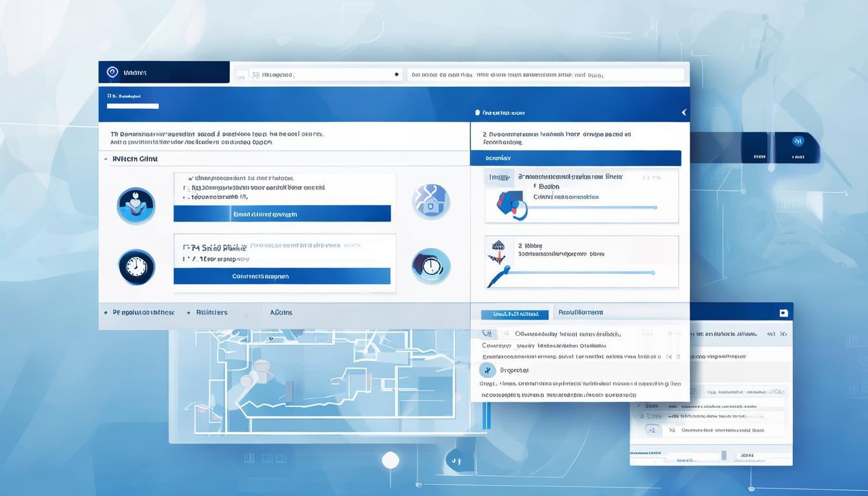Select the first bottom tab with the leading bullet
The image size is (868, 496).
139,312
